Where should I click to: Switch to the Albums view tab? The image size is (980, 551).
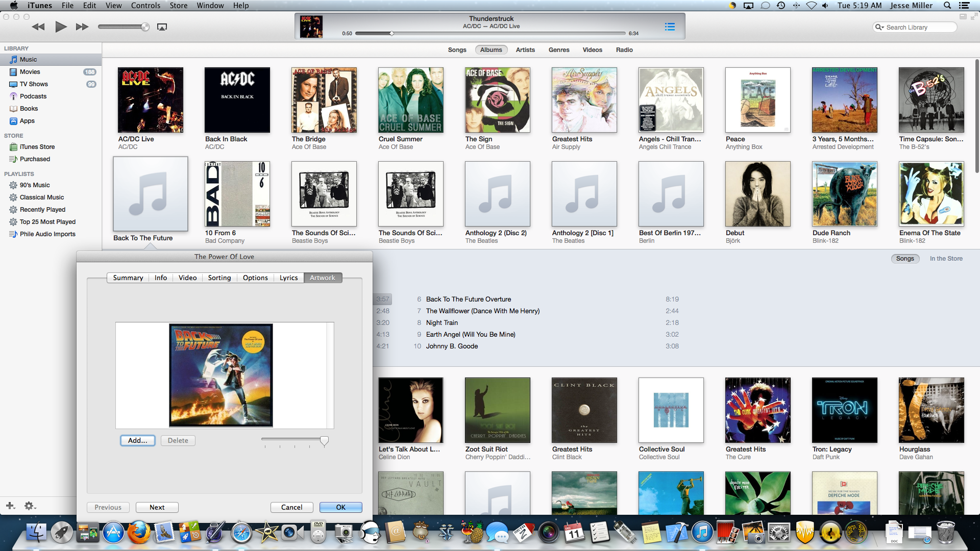[491, 50]
